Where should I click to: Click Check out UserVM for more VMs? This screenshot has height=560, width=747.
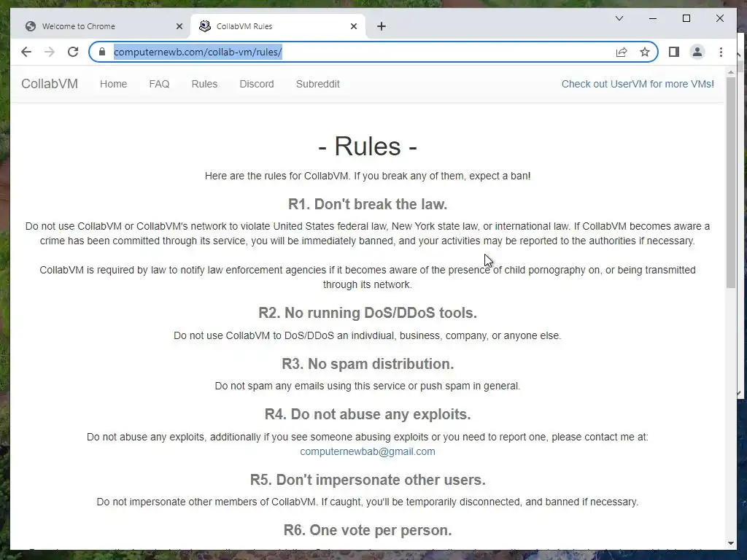click(x=638, y=84)
